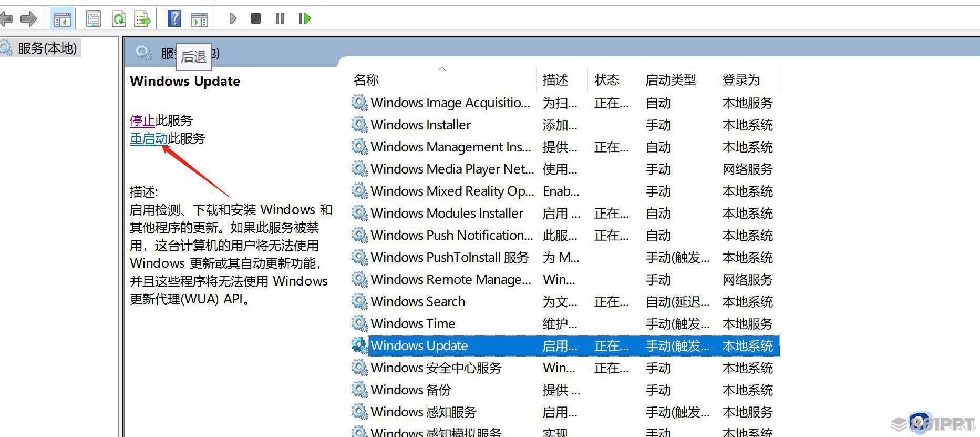
Task: Select the Windows Mixed Reality Op... service name
Action: [452, 191]
